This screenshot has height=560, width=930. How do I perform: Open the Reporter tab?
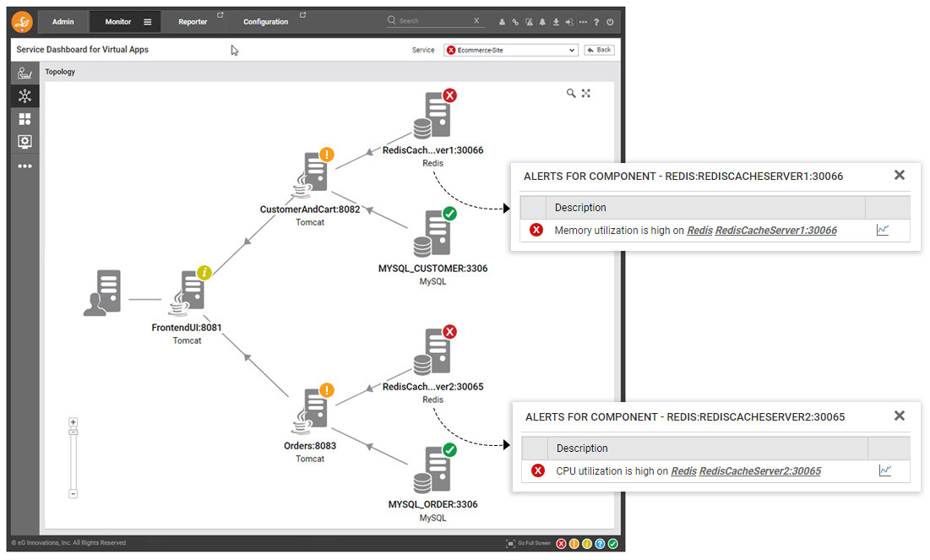193,22
